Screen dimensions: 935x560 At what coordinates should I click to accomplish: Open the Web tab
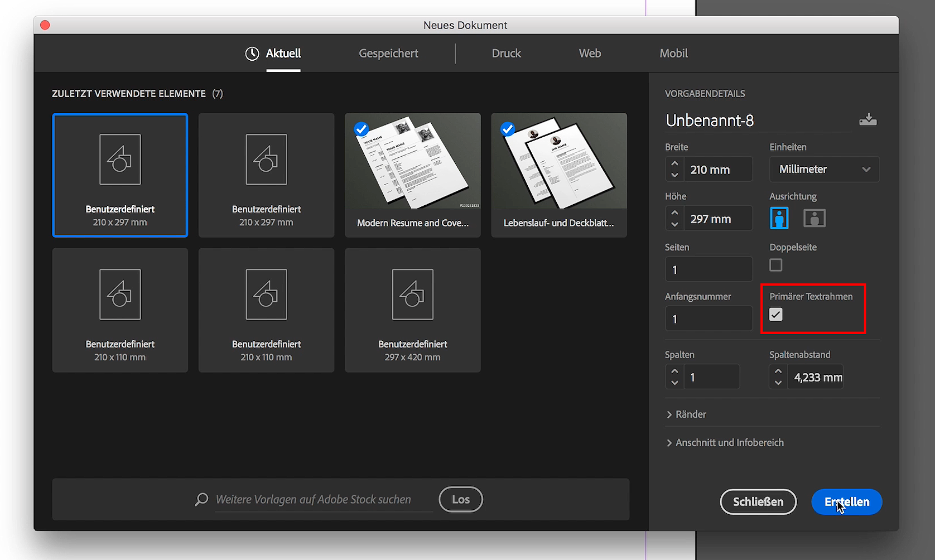(590, 54)
